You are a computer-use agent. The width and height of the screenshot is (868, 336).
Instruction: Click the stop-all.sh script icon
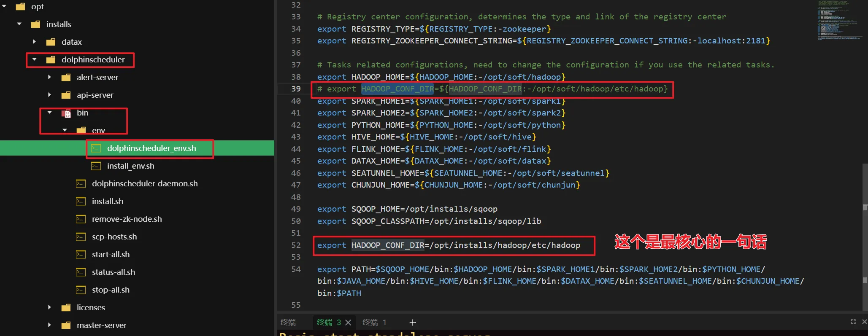(81, 290)
